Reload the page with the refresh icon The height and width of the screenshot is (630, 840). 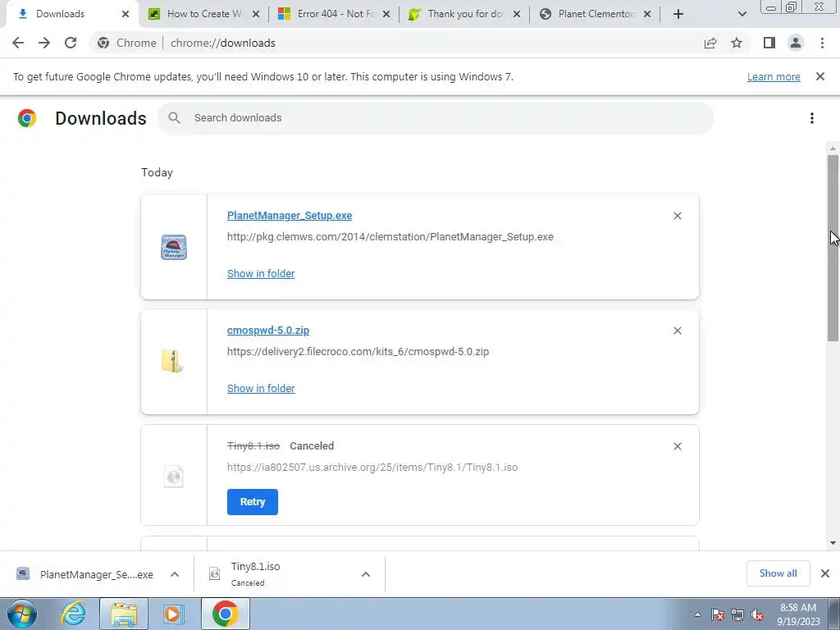pyautogui.click(x=71, y=43)
